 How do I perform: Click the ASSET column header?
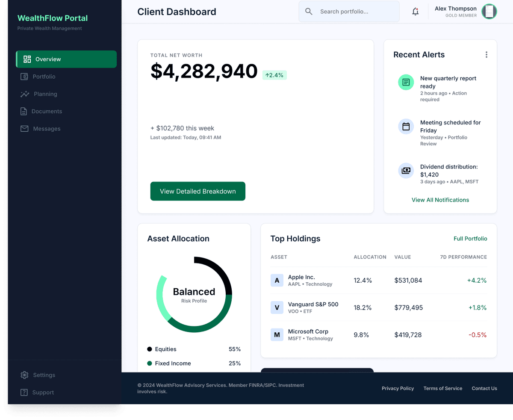pos(279,257)
